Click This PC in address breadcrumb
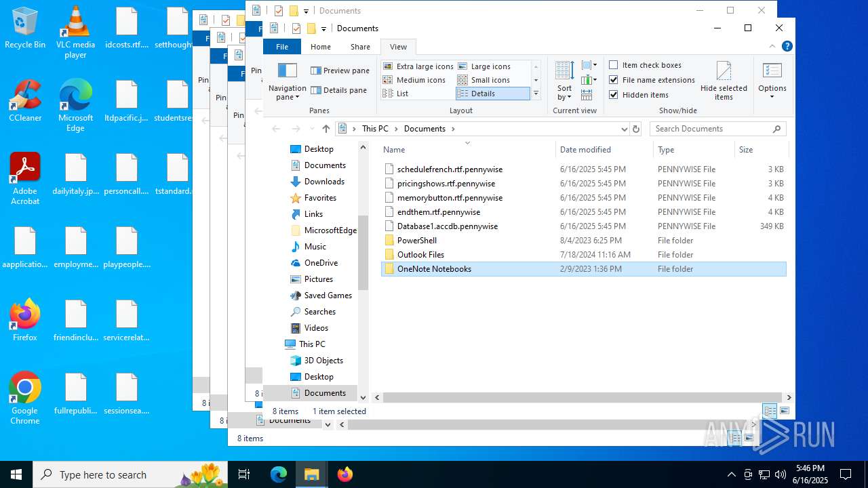The image size is (868, 488). tap(375, 129)
